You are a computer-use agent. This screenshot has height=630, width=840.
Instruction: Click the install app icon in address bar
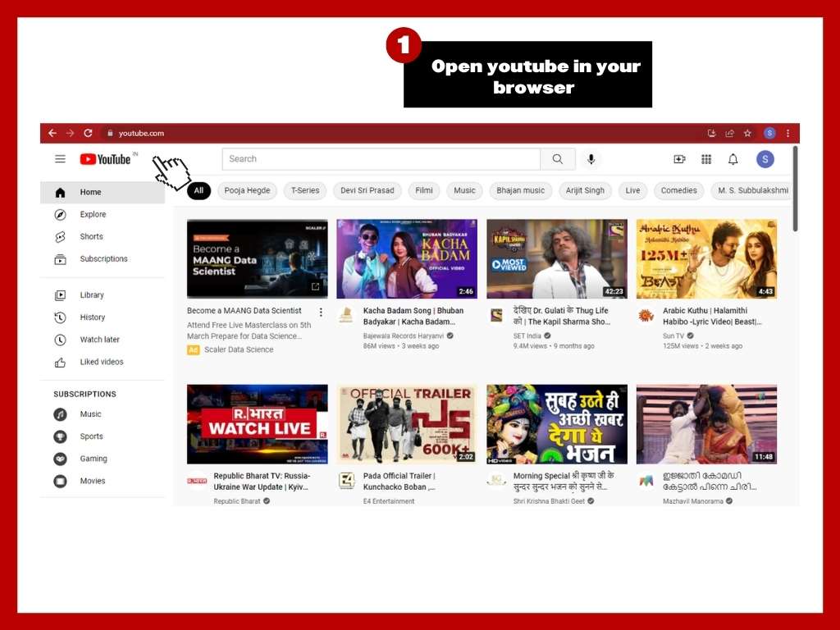tap(711, 134)
